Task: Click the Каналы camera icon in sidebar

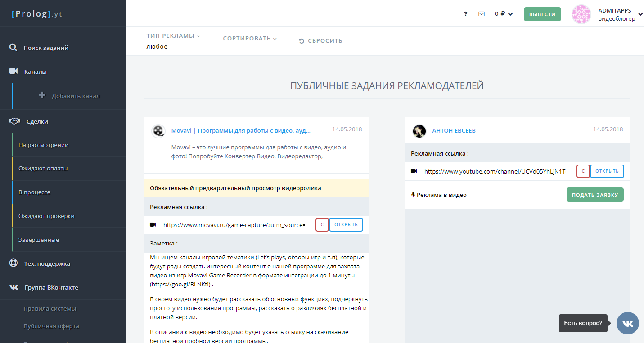Action: [x=13, y=70]
